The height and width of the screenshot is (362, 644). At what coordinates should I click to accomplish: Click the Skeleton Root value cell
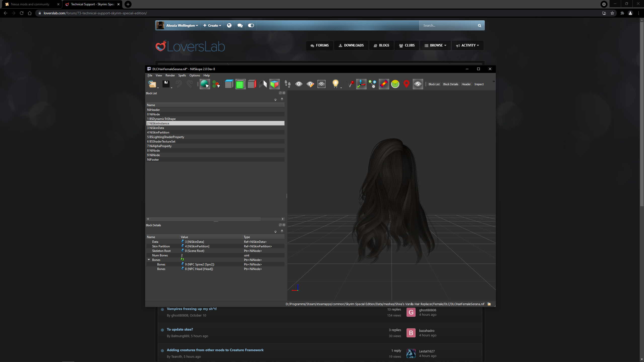pyautogui.click(x=211, y=251)
